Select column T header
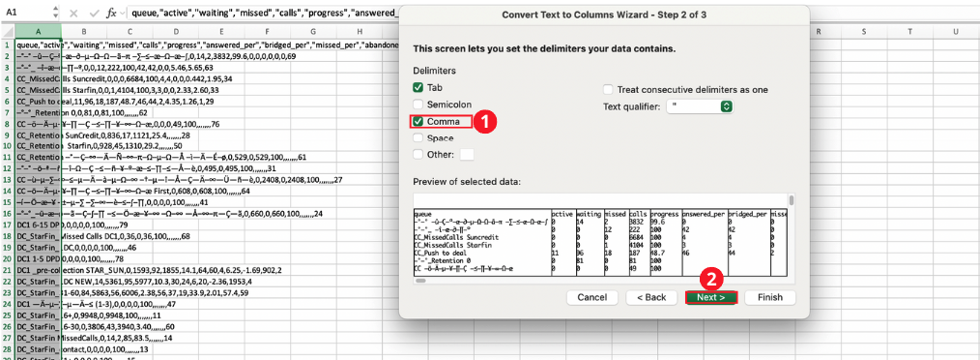The height and width of the screenshot is (360, 980). click(910, 32)
